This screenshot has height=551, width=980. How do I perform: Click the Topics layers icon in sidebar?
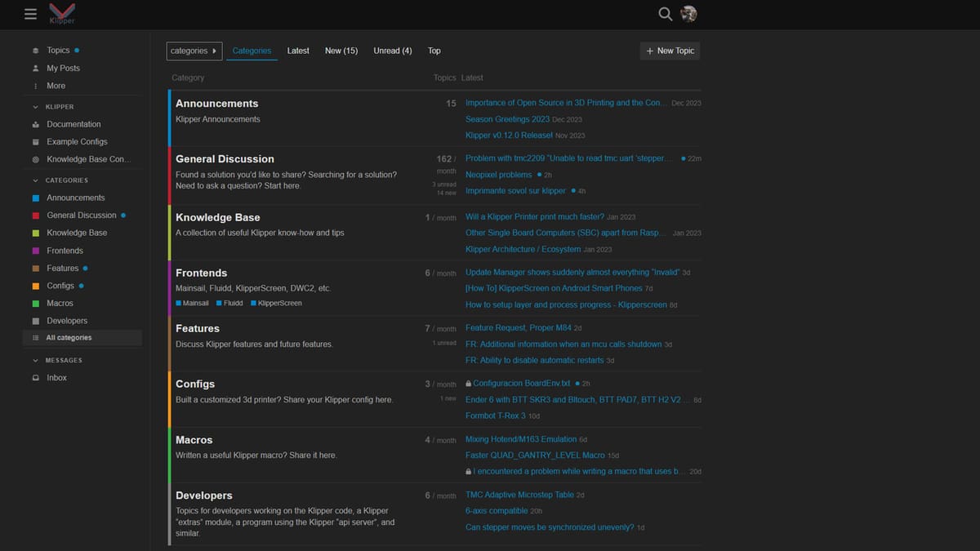tap(35, 51)
